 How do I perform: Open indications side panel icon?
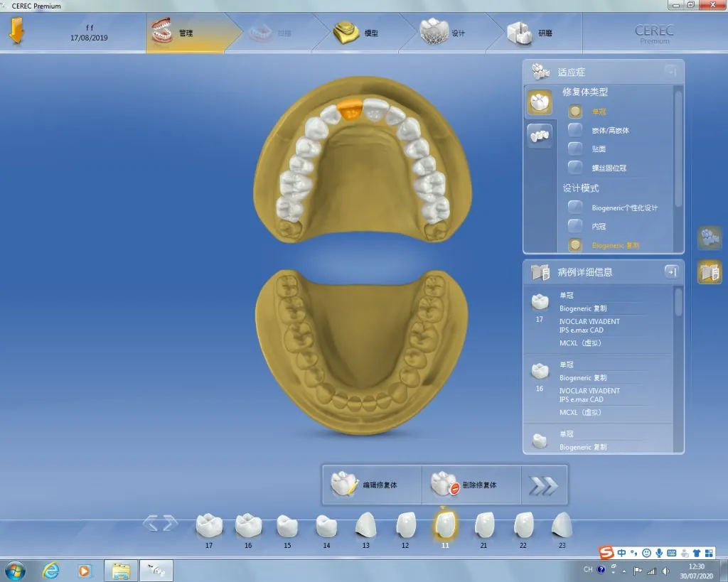tap(709, 238)
